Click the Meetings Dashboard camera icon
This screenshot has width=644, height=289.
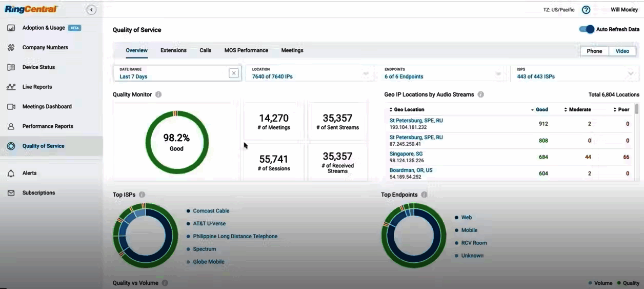click(x=11, y=107)
